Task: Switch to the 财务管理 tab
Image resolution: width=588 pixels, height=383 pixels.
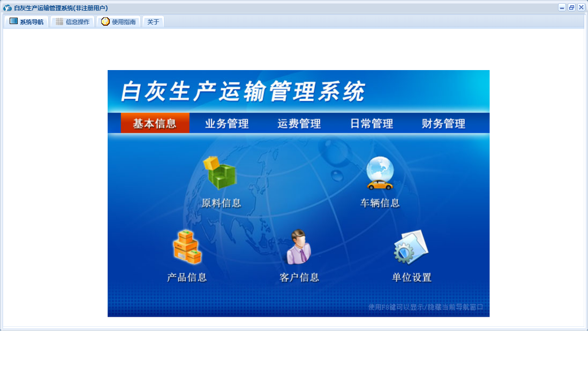Action: pos(443,123)
